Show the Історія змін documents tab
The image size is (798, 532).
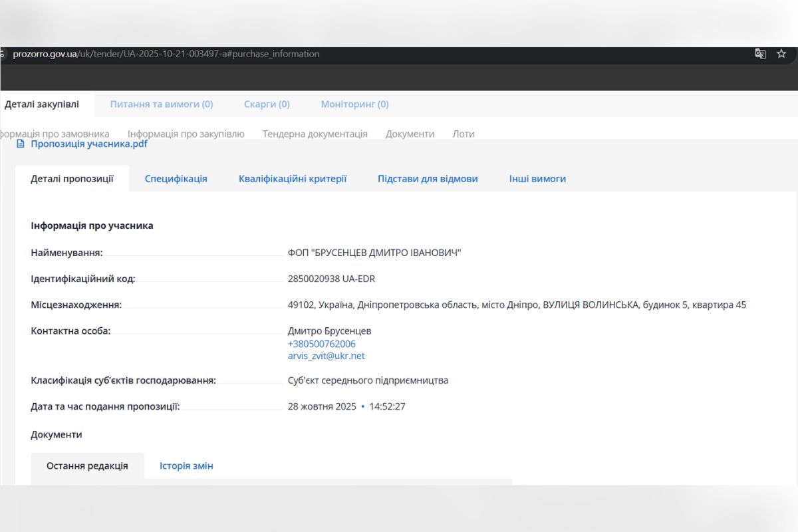[x=186, y=465]
